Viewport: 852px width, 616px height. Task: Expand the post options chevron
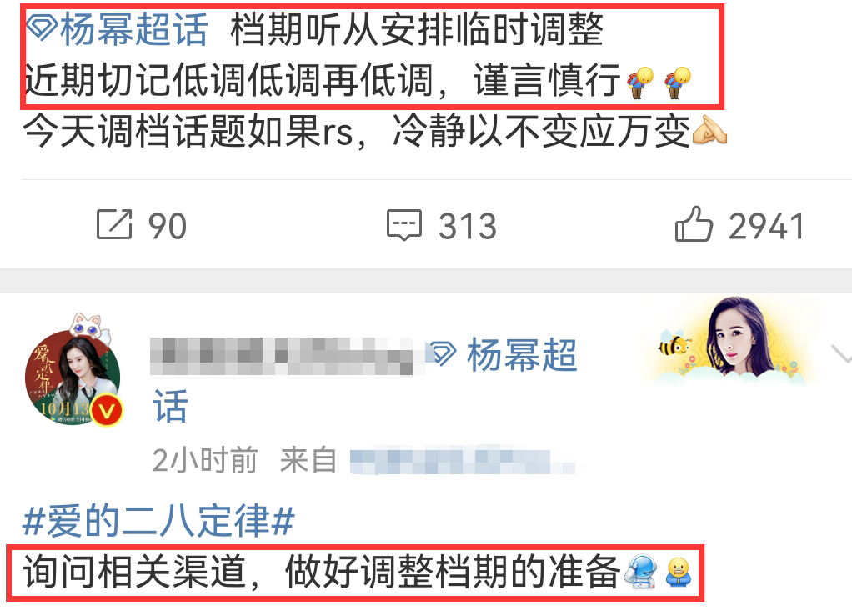pos(842,354)
